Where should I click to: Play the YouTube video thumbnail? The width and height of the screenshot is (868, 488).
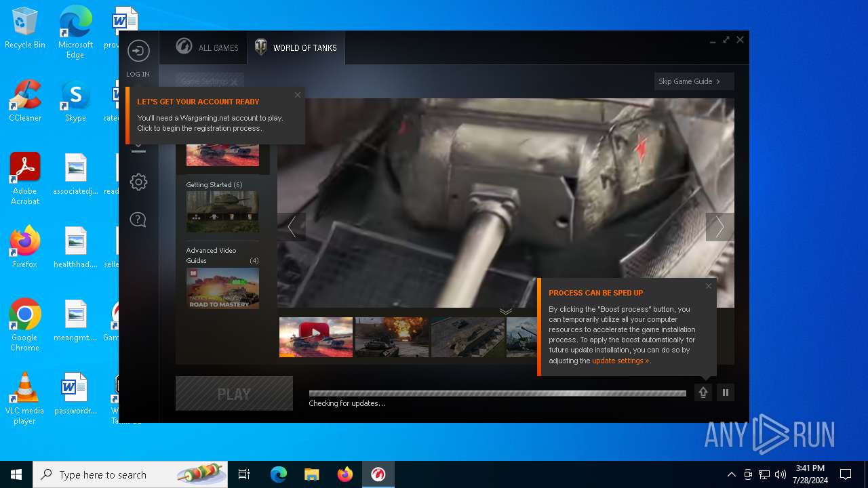click(316, 337)
